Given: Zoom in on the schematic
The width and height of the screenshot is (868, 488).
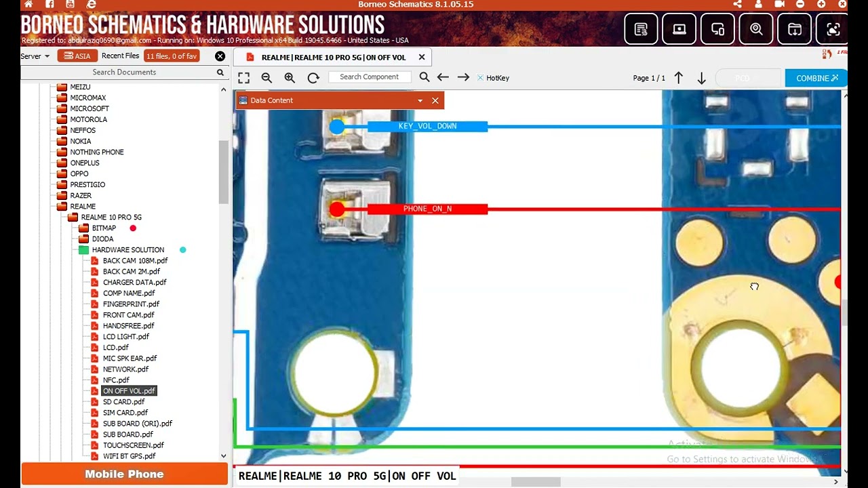Looking at the screenshot, I should [x=290, y=78].
